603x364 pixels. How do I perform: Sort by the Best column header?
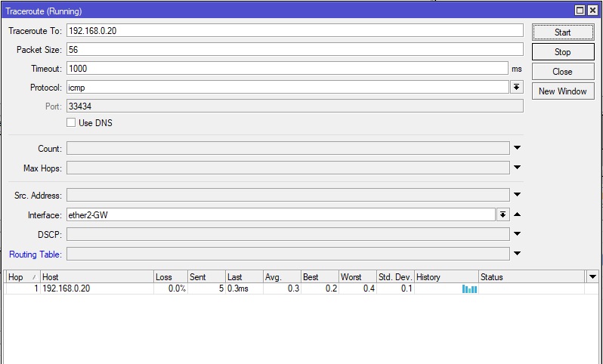[x=320, y=276]
